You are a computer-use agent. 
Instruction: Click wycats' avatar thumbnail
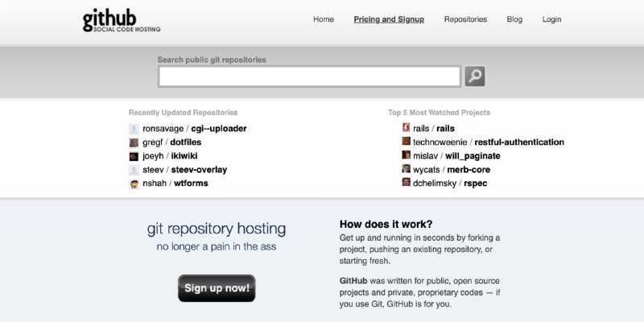[x=407, y=168]
